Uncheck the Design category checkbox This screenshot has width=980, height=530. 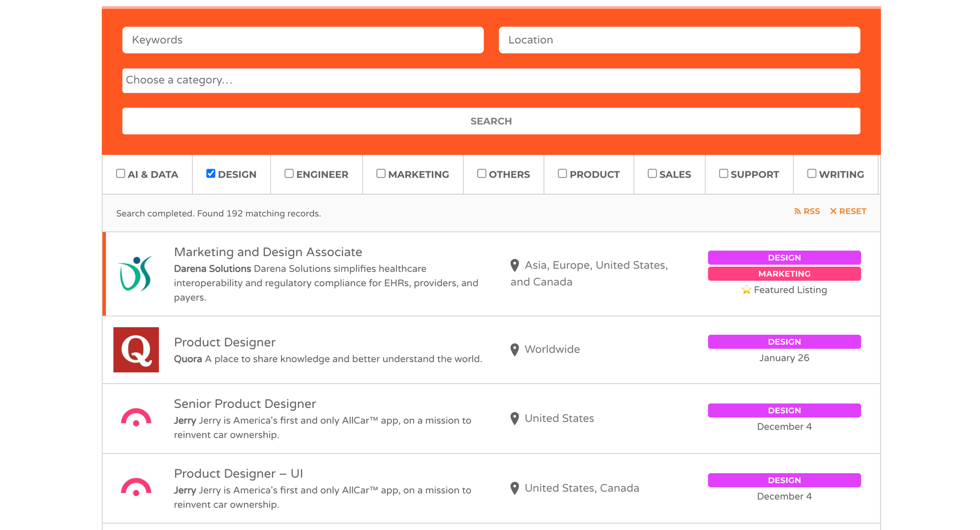pos(211,174)
